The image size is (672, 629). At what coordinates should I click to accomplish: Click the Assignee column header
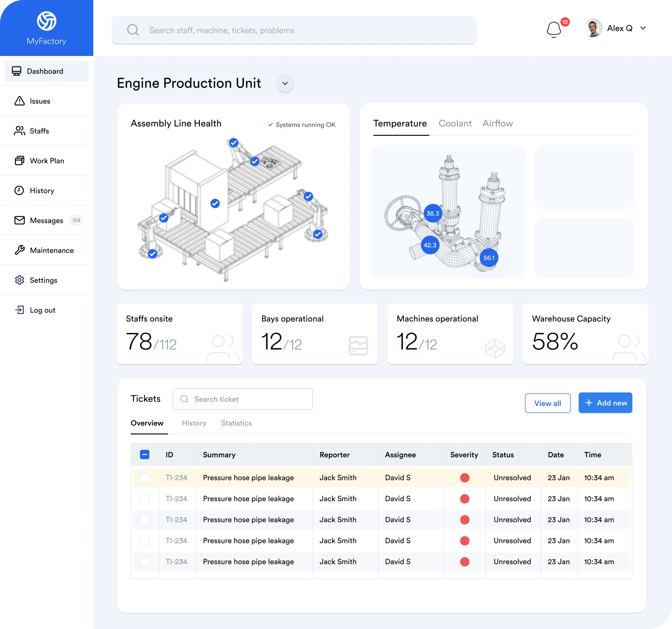400,455
